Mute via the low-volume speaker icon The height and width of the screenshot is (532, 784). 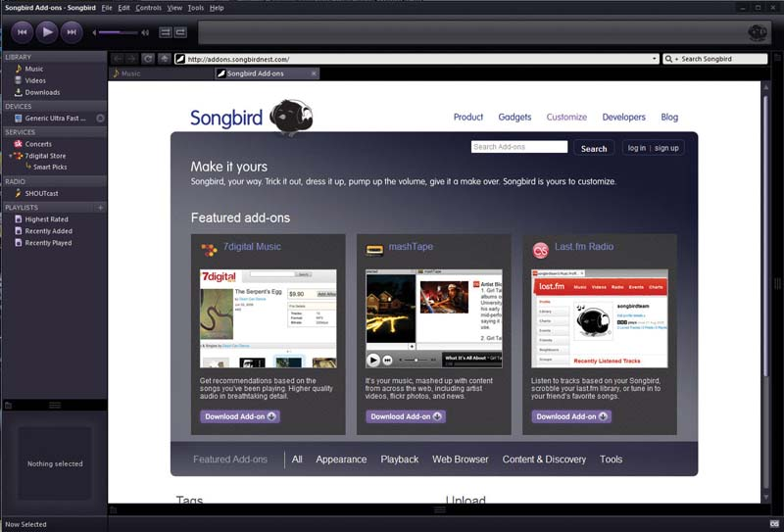(x=94, y=33)
